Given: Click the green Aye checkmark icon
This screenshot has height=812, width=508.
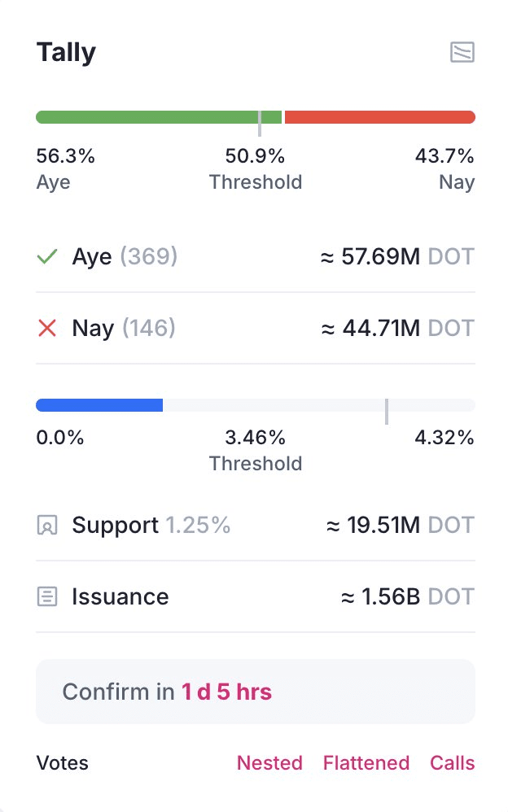Looking at the screenshot, I should pyautogui.click(x=47, y=256).
